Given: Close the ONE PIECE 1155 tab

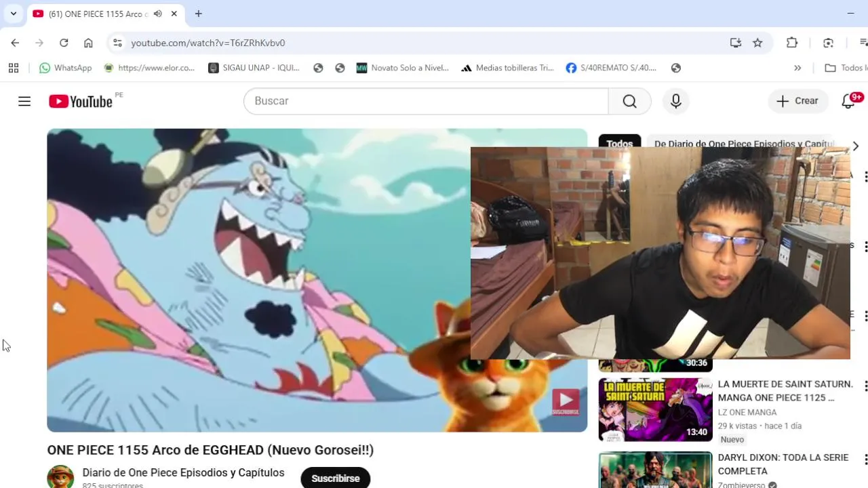Looking at the screenshot, I should [174, 14].
